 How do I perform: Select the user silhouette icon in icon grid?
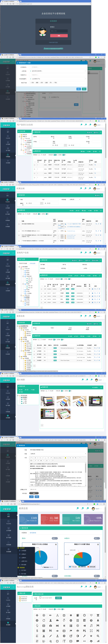[x=51, y=620]
